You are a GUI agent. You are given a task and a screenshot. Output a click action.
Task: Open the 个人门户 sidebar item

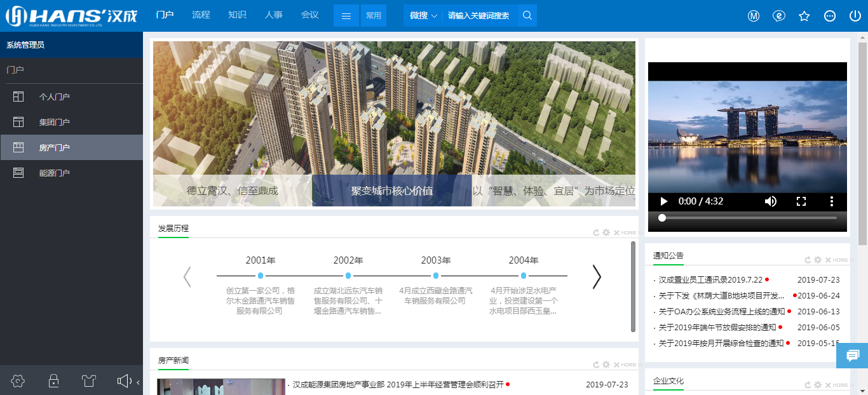click(x=71, y=97)
